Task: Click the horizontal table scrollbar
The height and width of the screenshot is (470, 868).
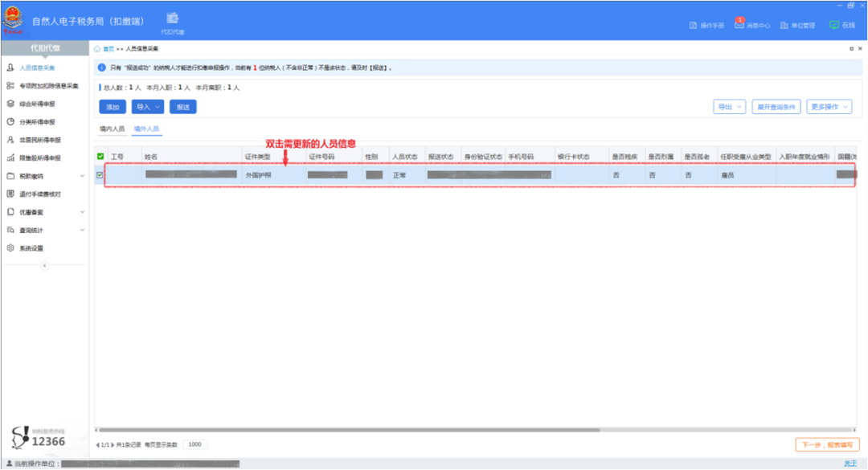Action: [x=349, y=430]
